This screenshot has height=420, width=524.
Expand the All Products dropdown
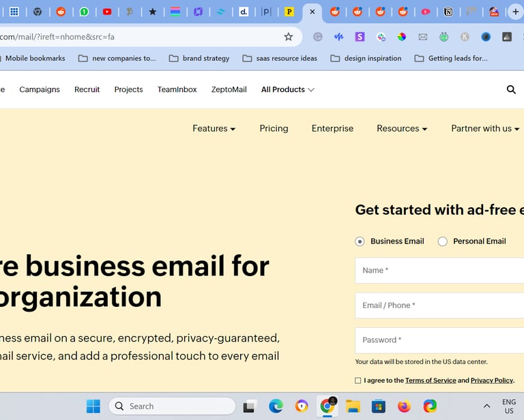pyautogui.click(x=287, y=89)
